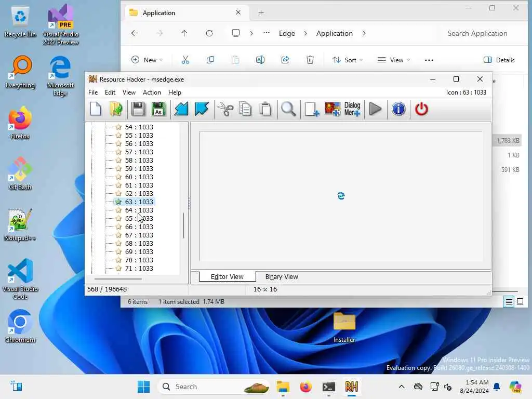The image size is (532, 399).
Task: Click the Add empty resource icon
Action: point(312,109)
